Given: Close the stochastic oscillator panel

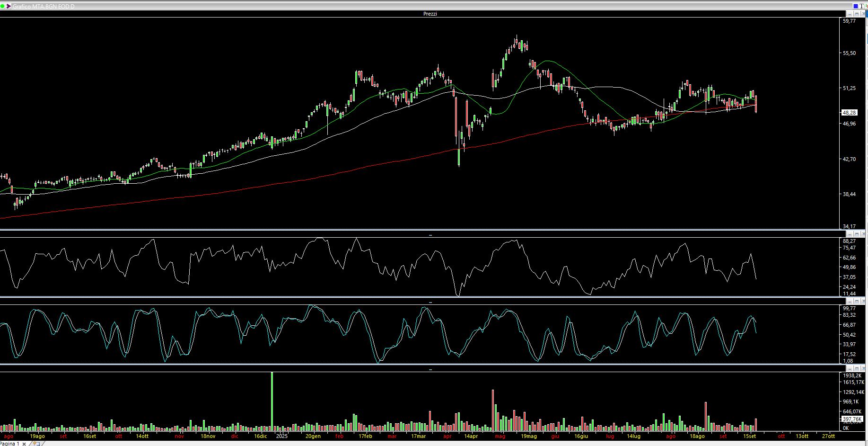Looking at the screenshot, I should pos(863,301).
